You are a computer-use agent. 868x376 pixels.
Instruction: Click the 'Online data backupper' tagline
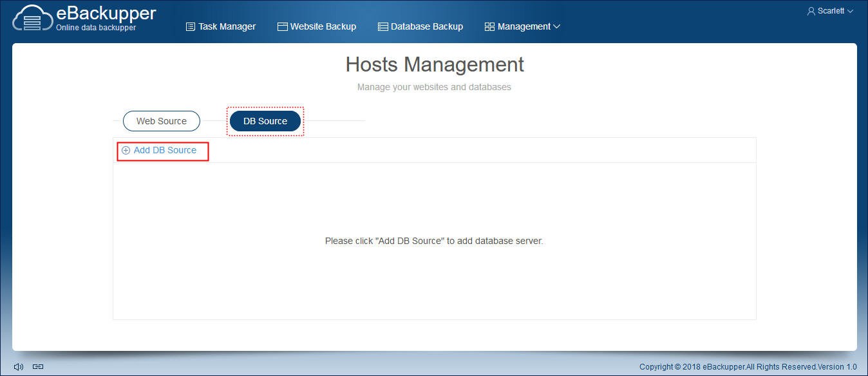pos(96,28)
